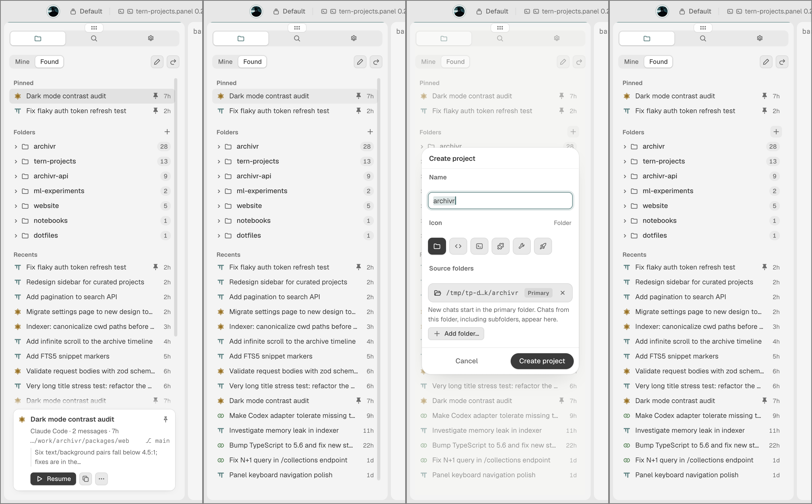Switch to Mine filter in the rightmost panel
This screenshot has height=504, width=812.
pyautogui.click(x=631, y=62)
